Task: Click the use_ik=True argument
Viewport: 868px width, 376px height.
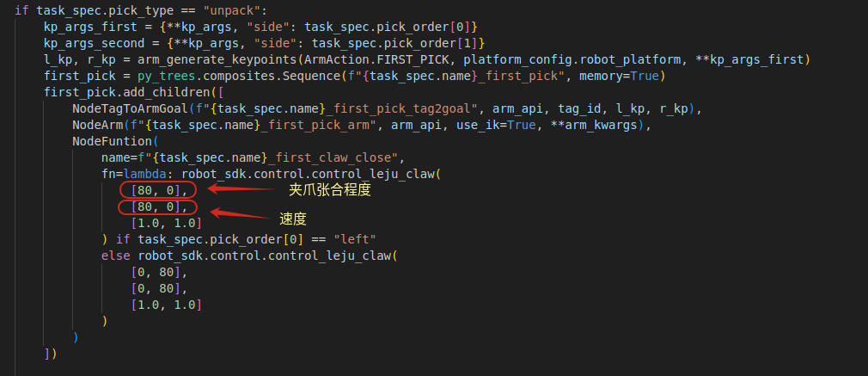Action: (489, 125)
